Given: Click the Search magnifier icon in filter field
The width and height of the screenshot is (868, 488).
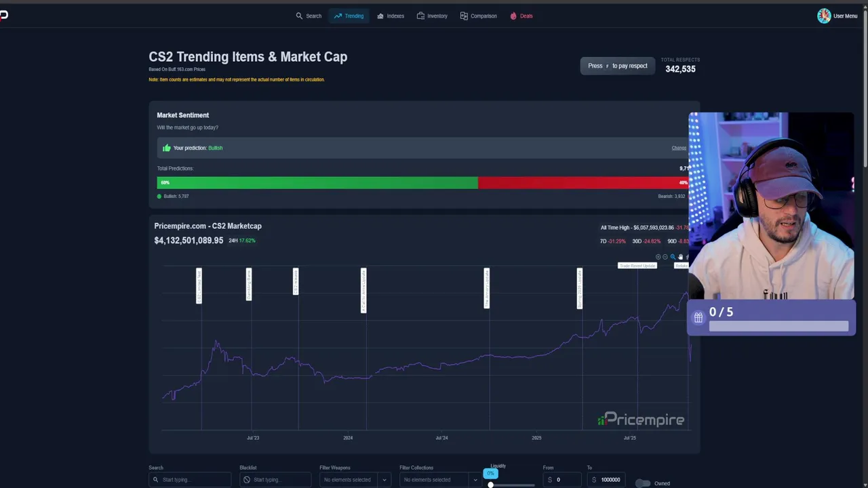Looking at the screenshot, I should [x=155, y=480].
